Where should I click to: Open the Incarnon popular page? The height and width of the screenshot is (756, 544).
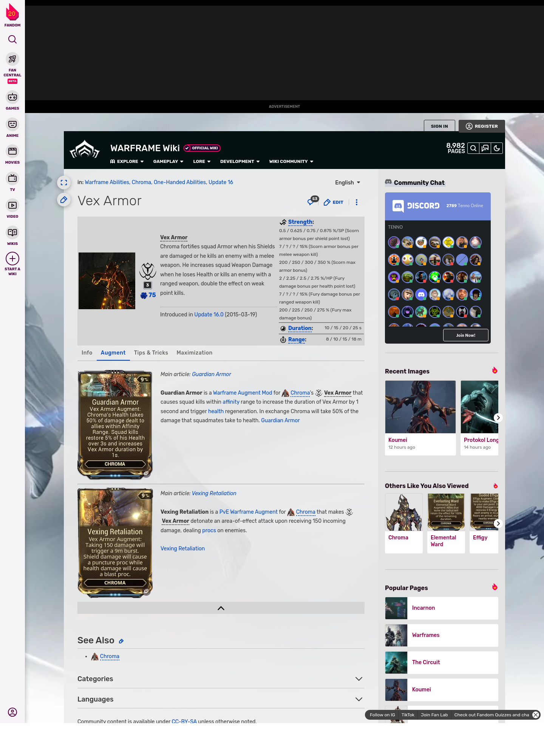(x=442, y=608)
